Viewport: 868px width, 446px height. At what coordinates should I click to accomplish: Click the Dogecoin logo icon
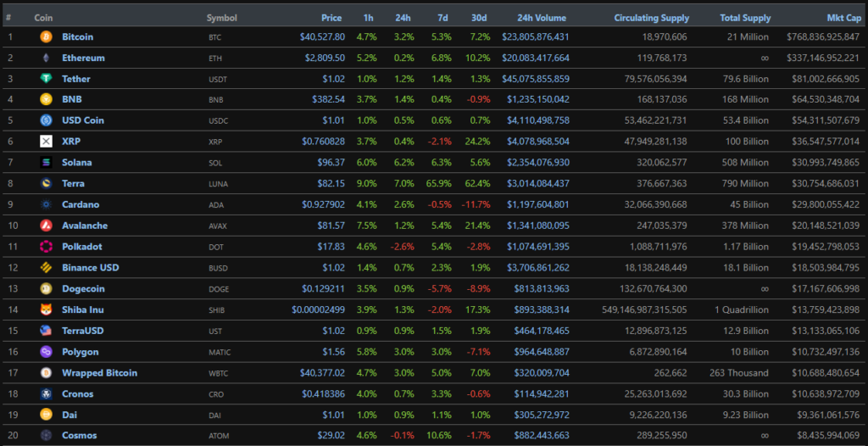[x=46, y=289]
